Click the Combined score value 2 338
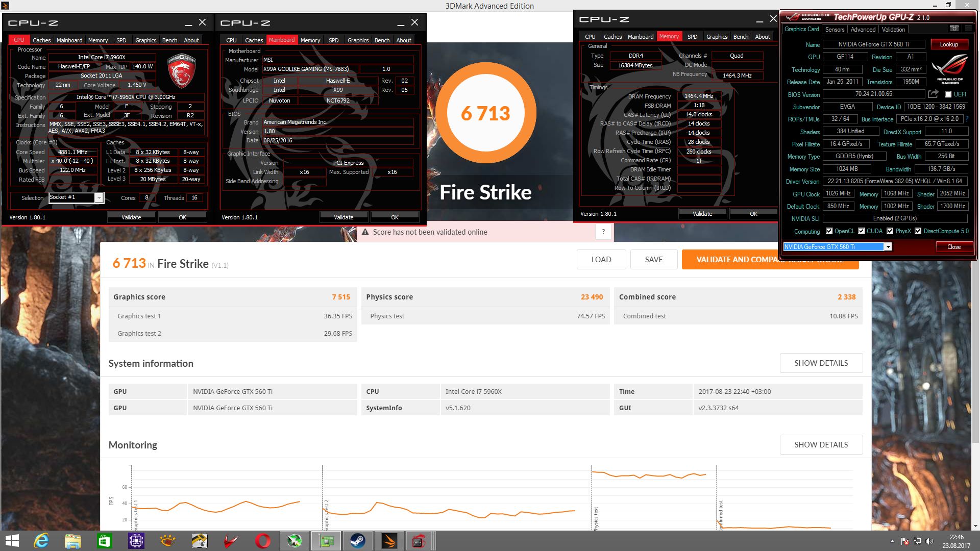This screenshot has width=980, height=551. point(846,297)
